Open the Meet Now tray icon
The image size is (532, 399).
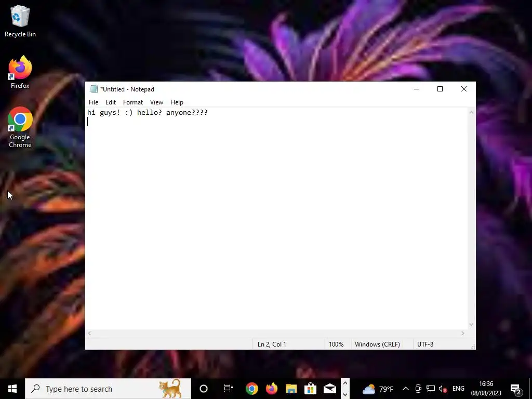(x=418, y=389)
